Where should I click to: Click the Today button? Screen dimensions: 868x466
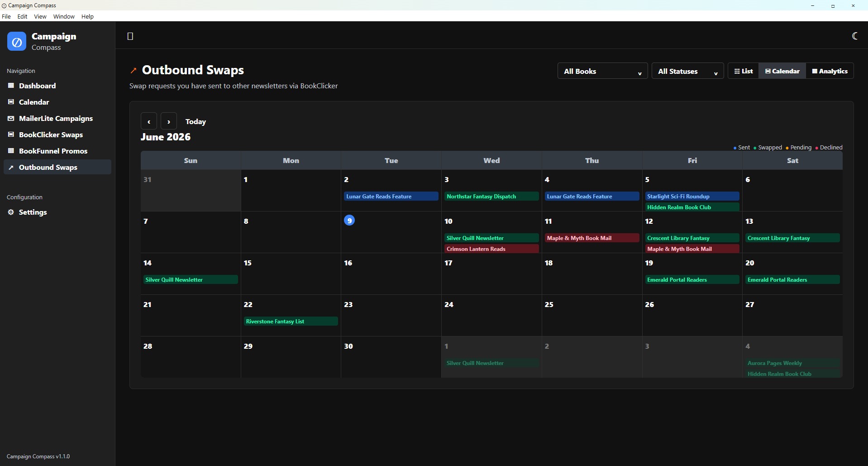click(196, 121)
